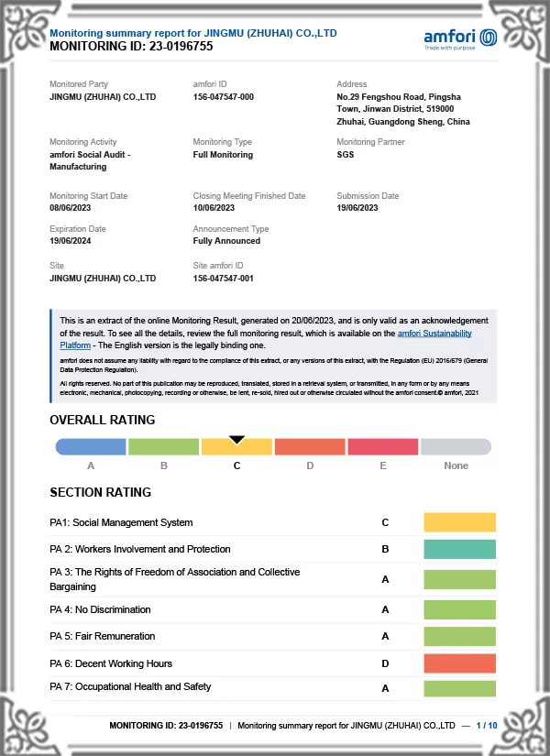Click the teal swatch for PA 2 rating

(x=459, y=549)
